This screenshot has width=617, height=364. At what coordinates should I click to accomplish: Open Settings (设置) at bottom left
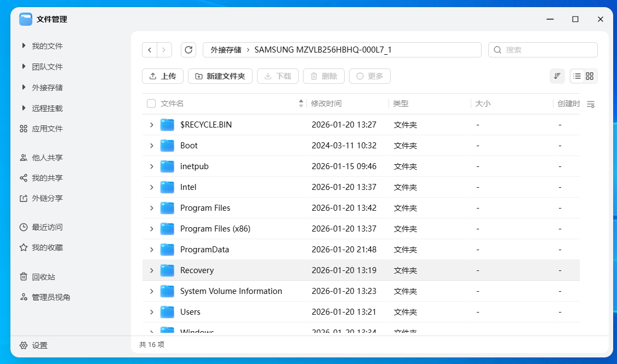[x=39, y=345]
